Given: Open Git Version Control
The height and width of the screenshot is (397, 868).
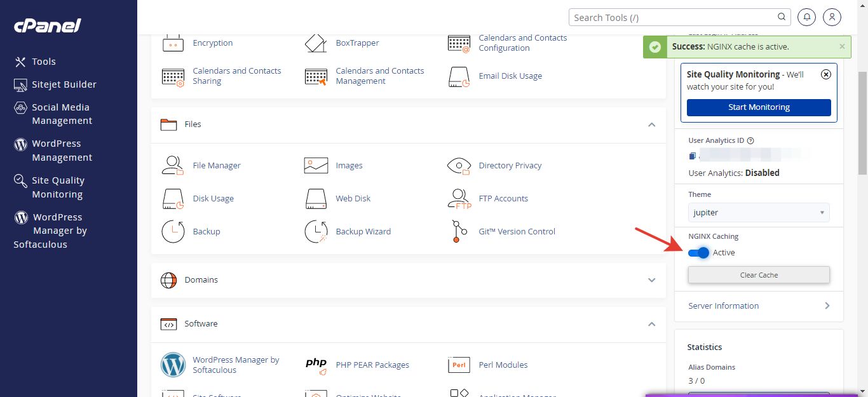Looking at the screenshot, I should coord(517,231).
